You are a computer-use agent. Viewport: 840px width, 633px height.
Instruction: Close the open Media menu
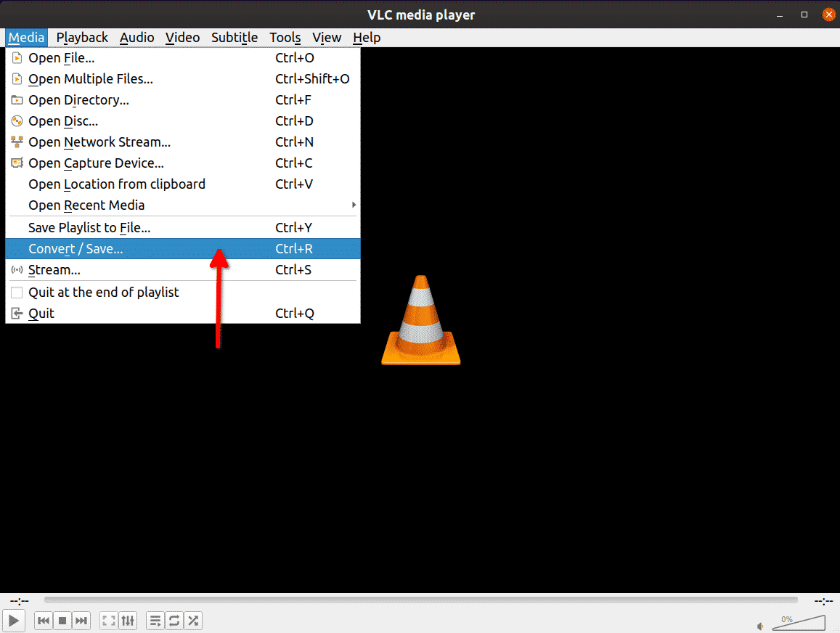click(26, 38)
